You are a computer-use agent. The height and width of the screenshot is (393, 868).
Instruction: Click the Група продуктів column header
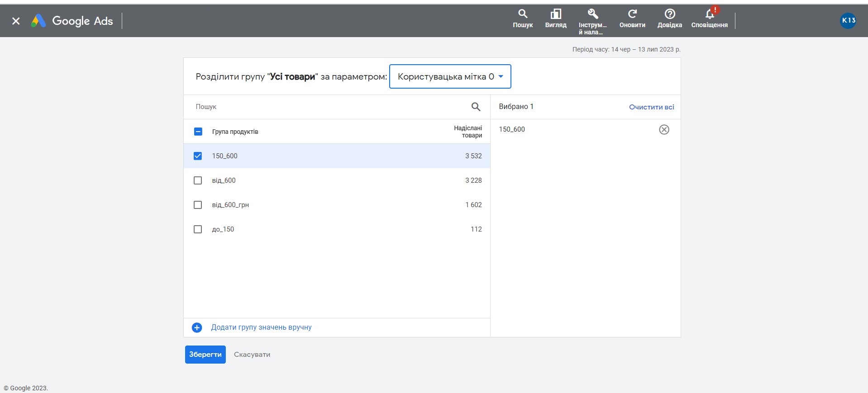click(x=235, y=132)
